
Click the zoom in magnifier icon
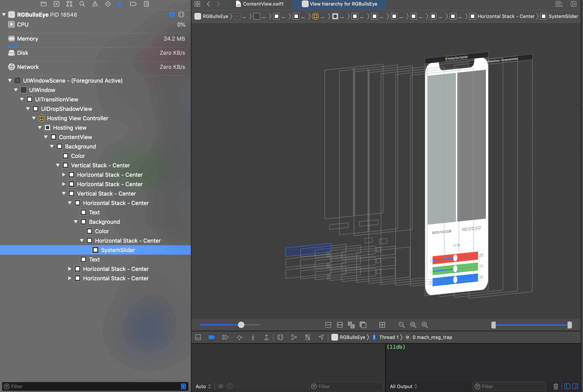tap(424, 325)
